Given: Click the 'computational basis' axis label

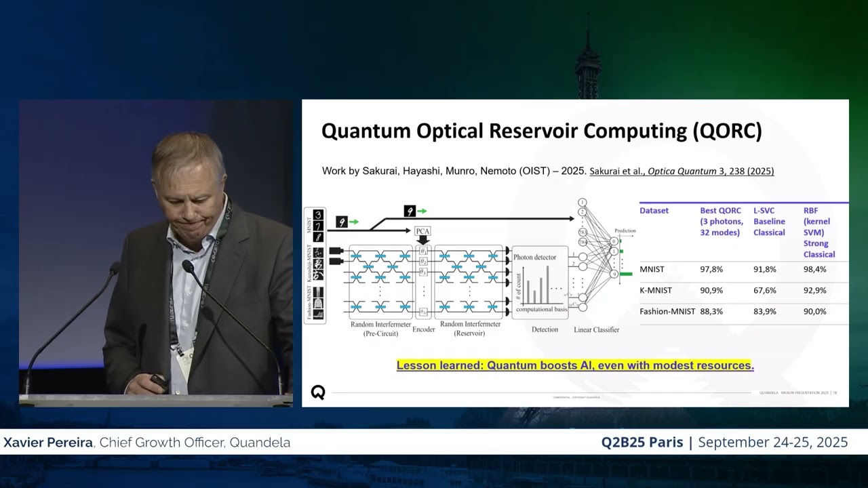Looking at the screenshot, I should (541, 309).
